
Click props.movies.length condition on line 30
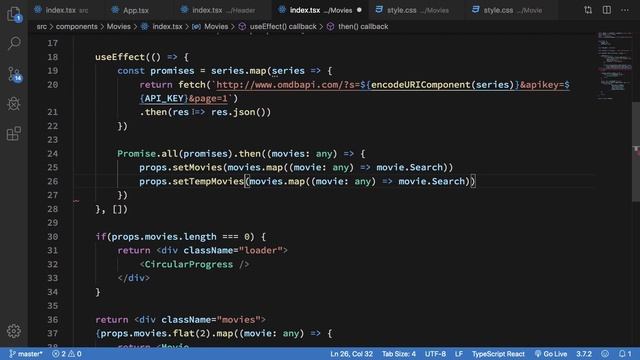164,237
